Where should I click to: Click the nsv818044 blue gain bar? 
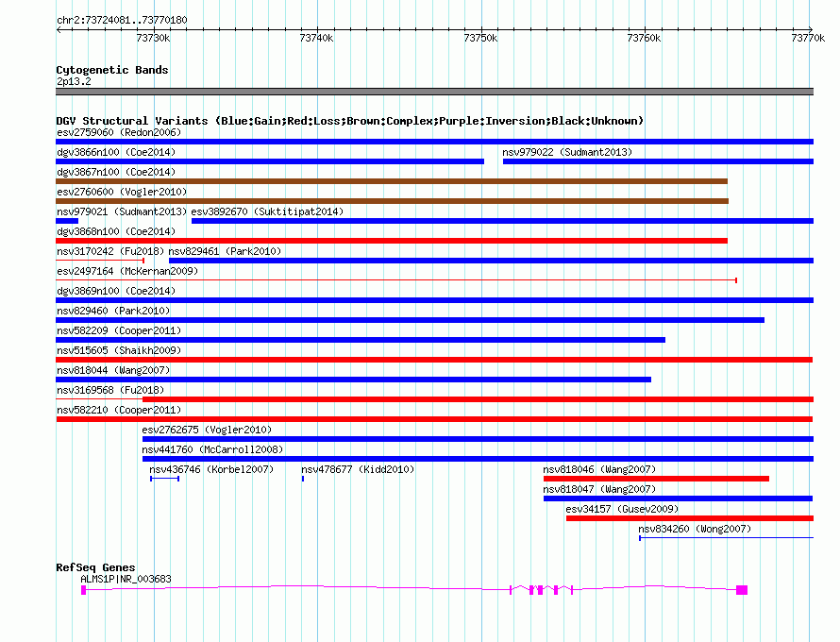click(x=354, y=380)
